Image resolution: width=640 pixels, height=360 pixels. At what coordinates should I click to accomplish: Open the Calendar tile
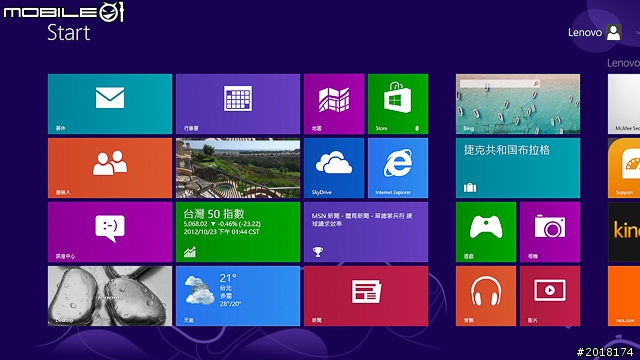(x=238, y=104)
